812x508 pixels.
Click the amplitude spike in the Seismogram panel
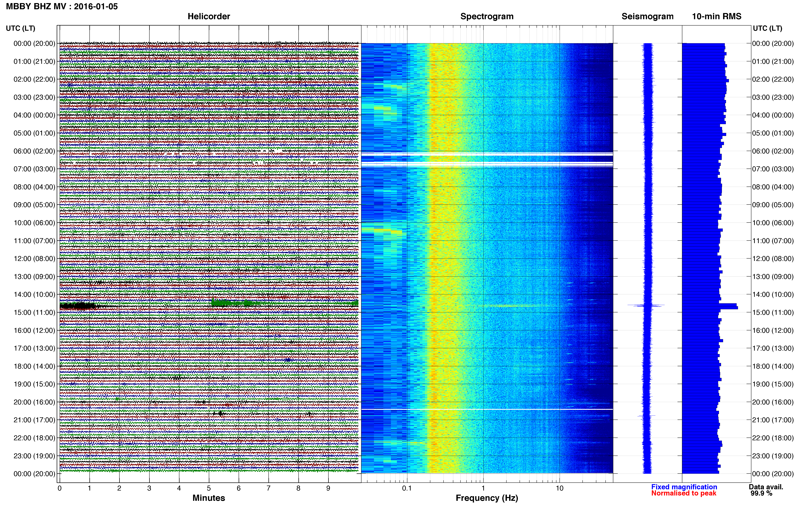[646, 305]
